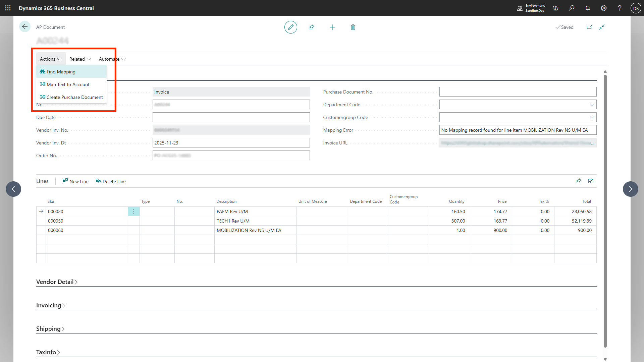Click the Due Date input field
Screen dimensions: 644x362
click(231, 117)
